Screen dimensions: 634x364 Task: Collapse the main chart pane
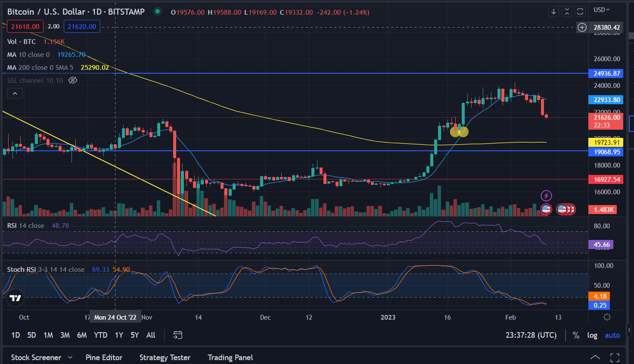[x=567, y=12]
